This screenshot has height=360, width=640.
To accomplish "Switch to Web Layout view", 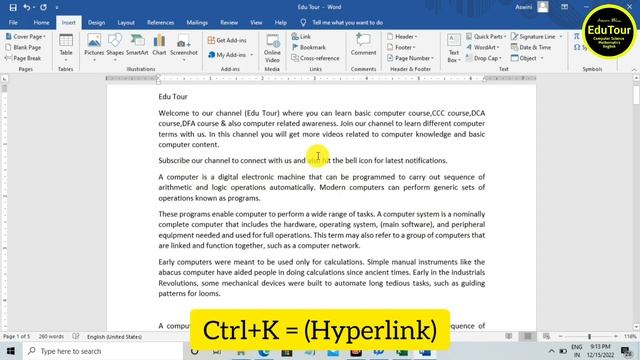I will pyautogui.click(x=546, y=336).
